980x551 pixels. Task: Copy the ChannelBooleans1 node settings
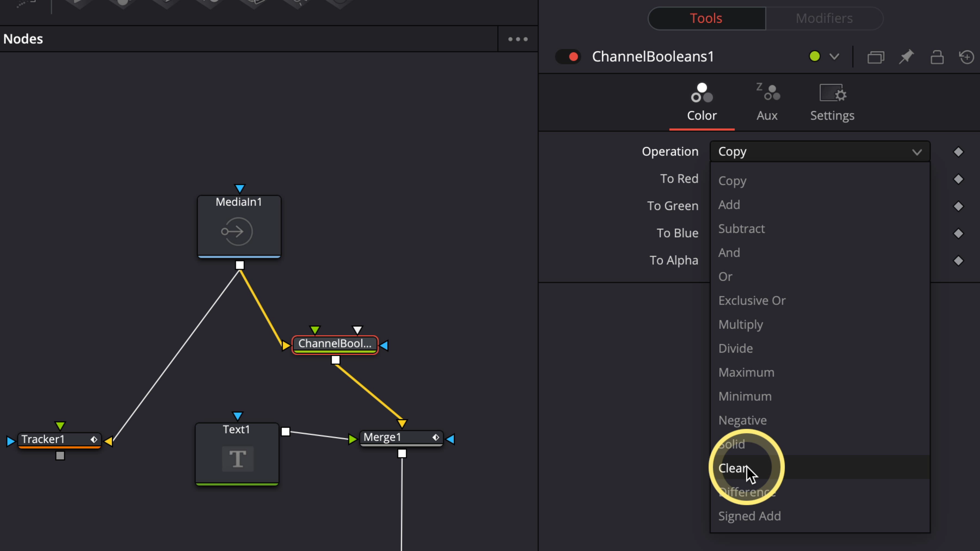pyautogui.click(x=876, y=57)
